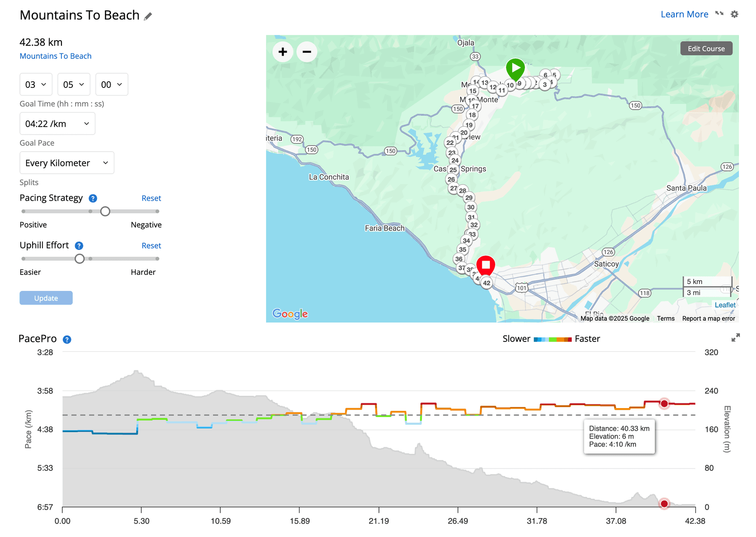The width and height of the screenshot is (756, 537).
Task: Click the La Conchita map label
Action: click(329, 177)
